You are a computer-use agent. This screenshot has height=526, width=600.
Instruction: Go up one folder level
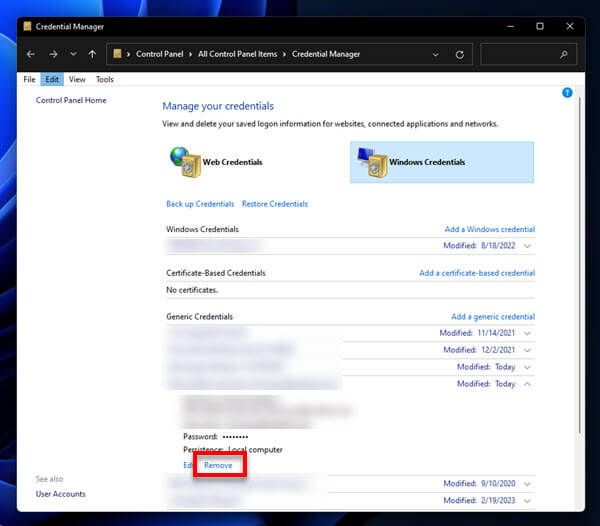92,54
